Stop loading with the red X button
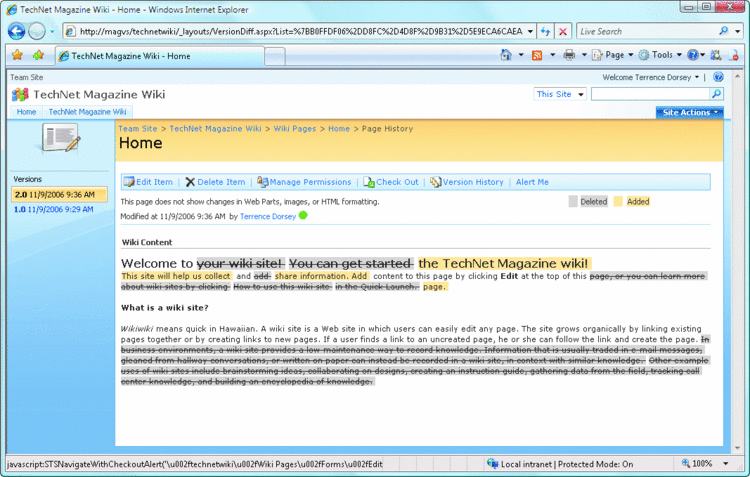 click(x=563, y=32)
